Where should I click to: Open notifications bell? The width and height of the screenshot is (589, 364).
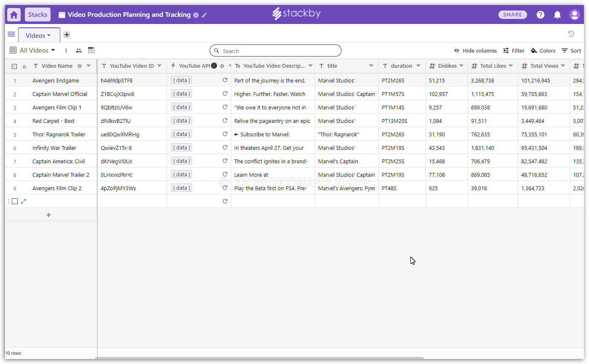tap(557, 15)
